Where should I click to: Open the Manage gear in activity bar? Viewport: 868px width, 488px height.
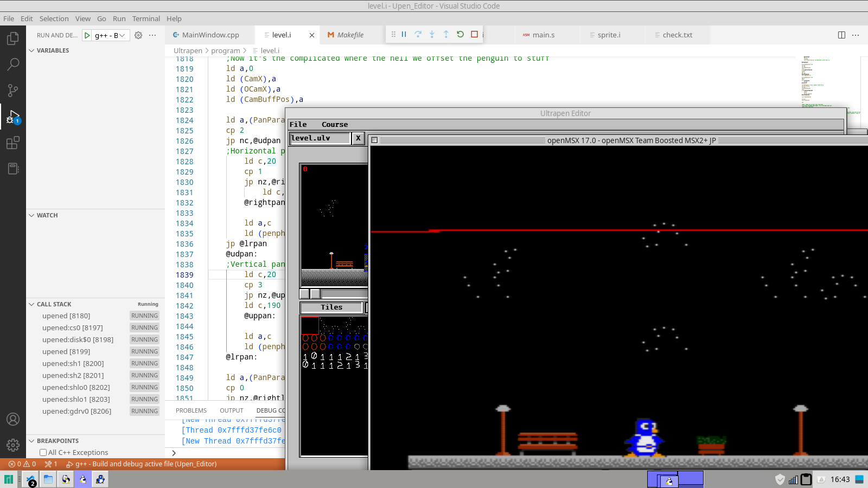[13, 445]
